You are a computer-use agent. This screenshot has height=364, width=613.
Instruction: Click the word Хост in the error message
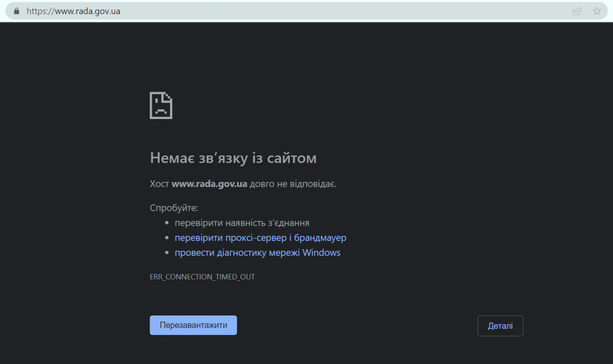click(159, 184)
